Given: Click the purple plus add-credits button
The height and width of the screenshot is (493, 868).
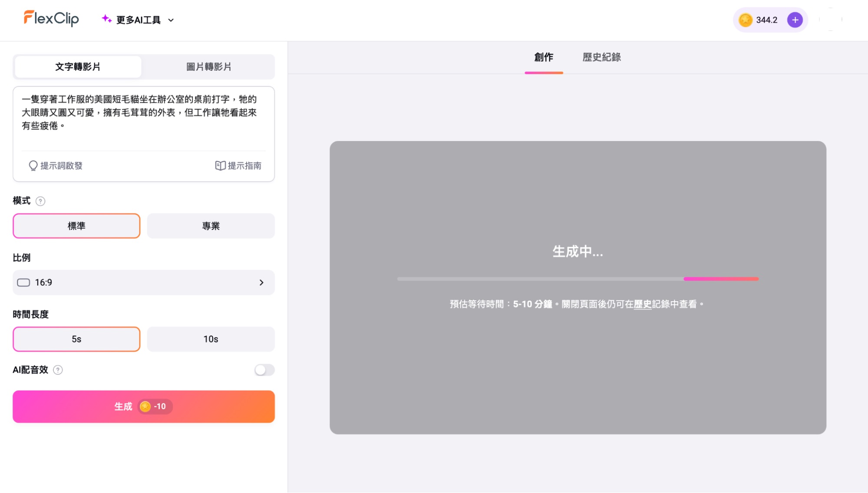Looking at the screenshot, I should pyautogui.click(x=795, y=20).
